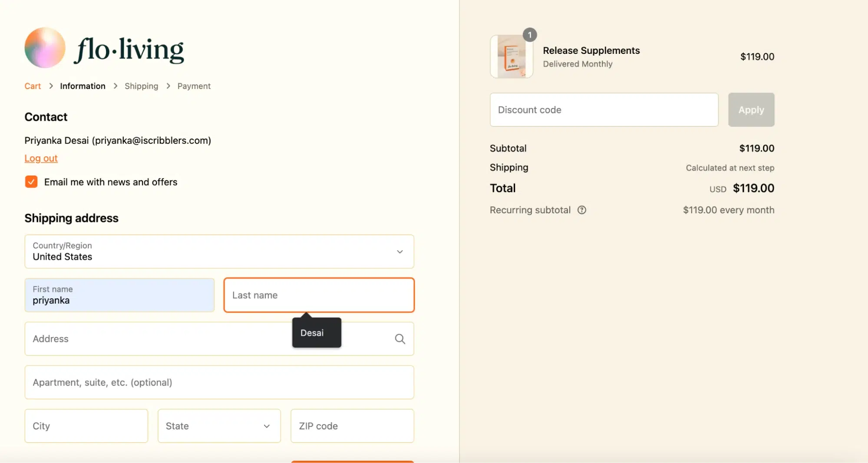Open the State dropdown
Image resolution: width=868 pixels, height=463 pixels.
(219, 426)
